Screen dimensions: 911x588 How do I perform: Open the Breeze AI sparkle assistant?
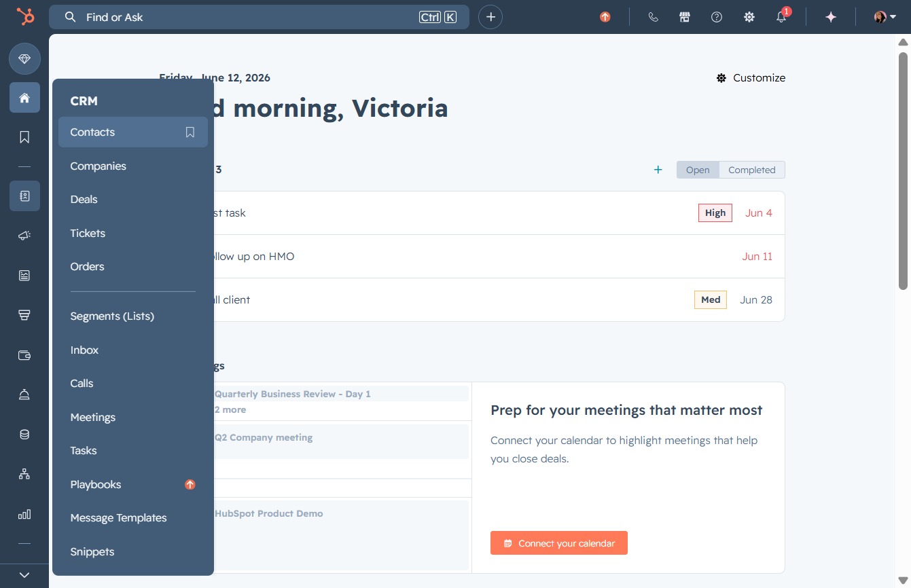(x=830, y=17)
